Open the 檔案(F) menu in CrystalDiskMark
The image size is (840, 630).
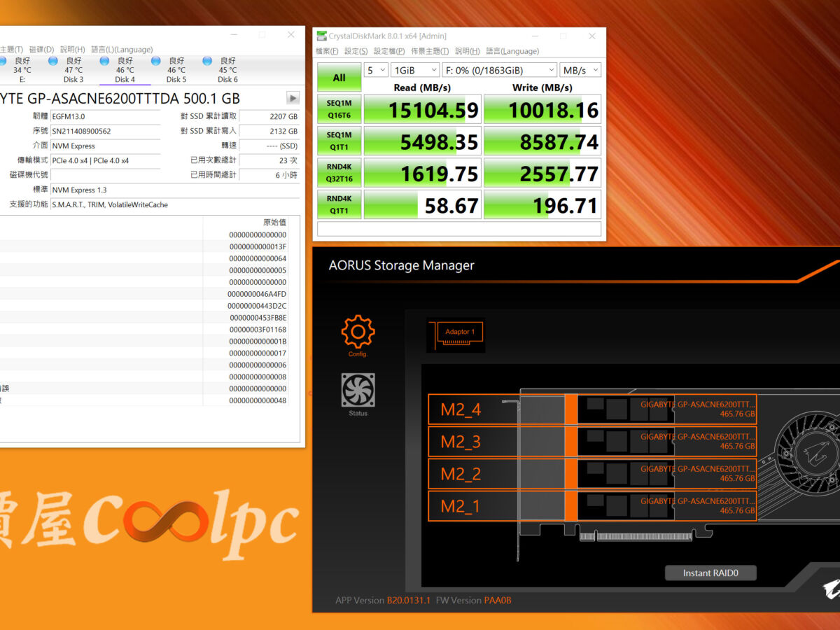tap(327, 51)
